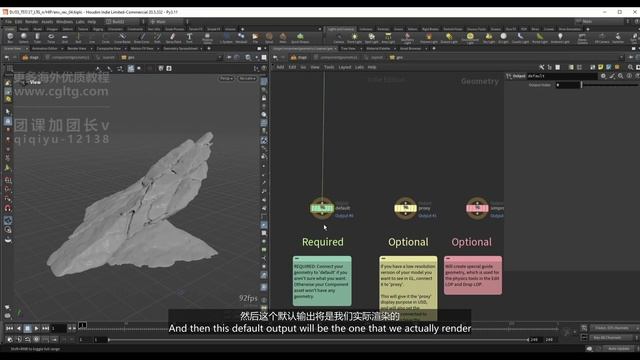Switch to the Geometry Spreadsheet tab
The width and height of the screenshot is (640, 360).
pos(180,49)
